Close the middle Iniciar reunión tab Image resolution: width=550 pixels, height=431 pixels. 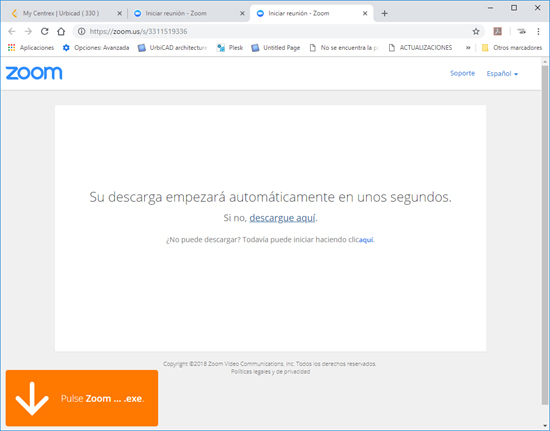(x=242, y=13)
